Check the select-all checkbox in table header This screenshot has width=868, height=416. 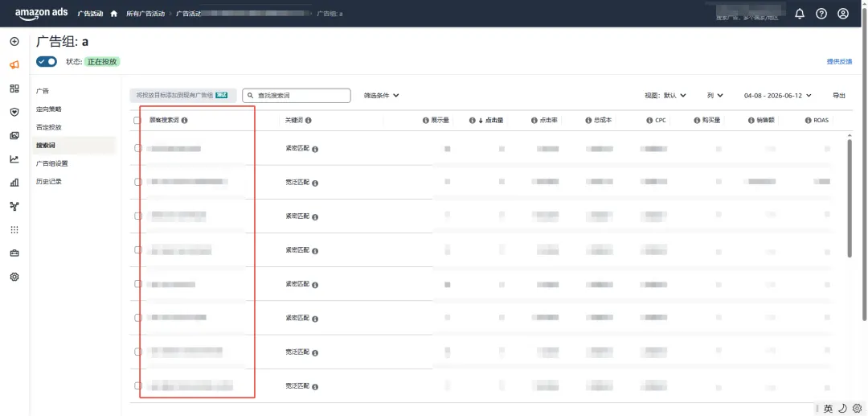pos(137,120)
